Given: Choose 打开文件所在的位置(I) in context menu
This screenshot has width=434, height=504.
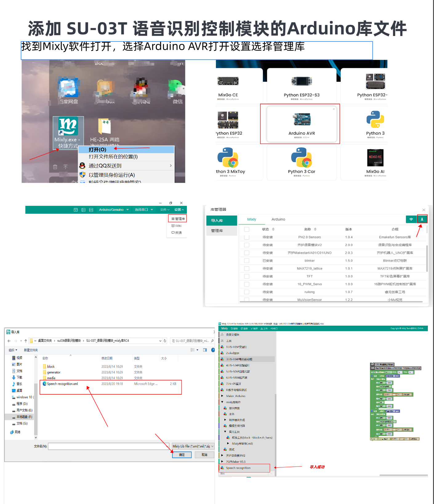Looking at the screenshot, I should point(126,157).
